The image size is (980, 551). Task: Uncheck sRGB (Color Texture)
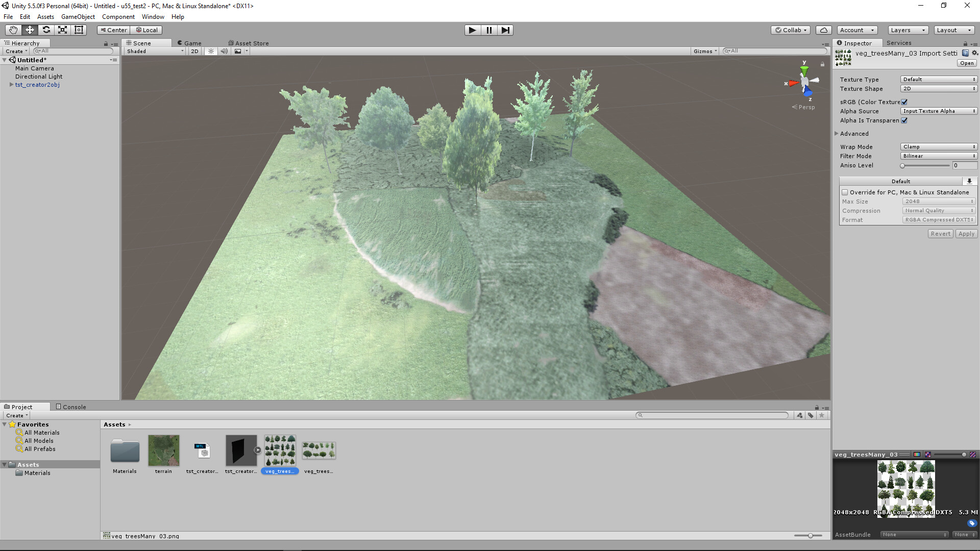tap(904, 102)
